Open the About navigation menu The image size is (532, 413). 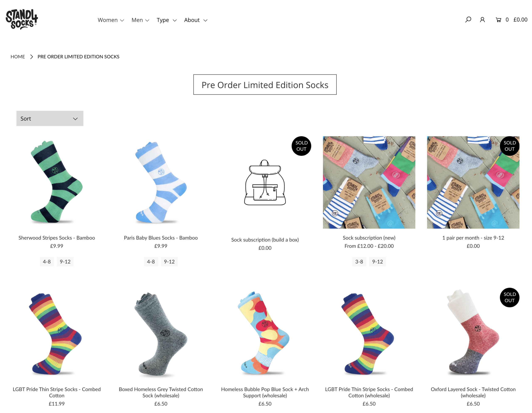point(195,20)
